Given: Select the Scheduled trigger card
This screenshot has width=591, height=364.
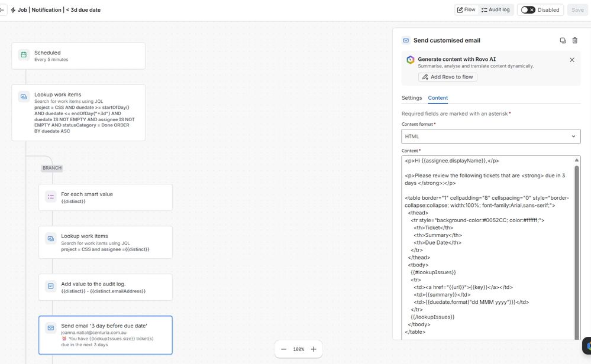Looking at the screenshot, I should click(x=79, y=56).
